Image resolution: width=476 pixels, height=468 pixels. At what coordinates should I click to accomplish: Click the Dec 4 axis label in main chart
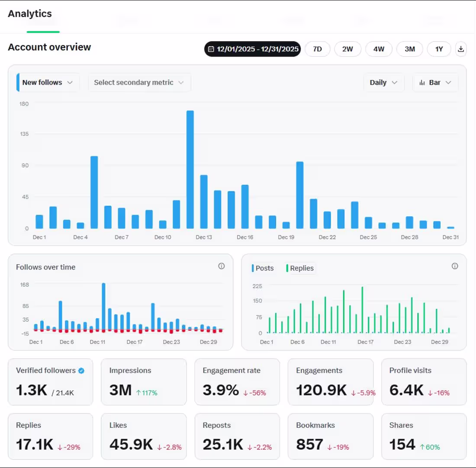(80, 237)
